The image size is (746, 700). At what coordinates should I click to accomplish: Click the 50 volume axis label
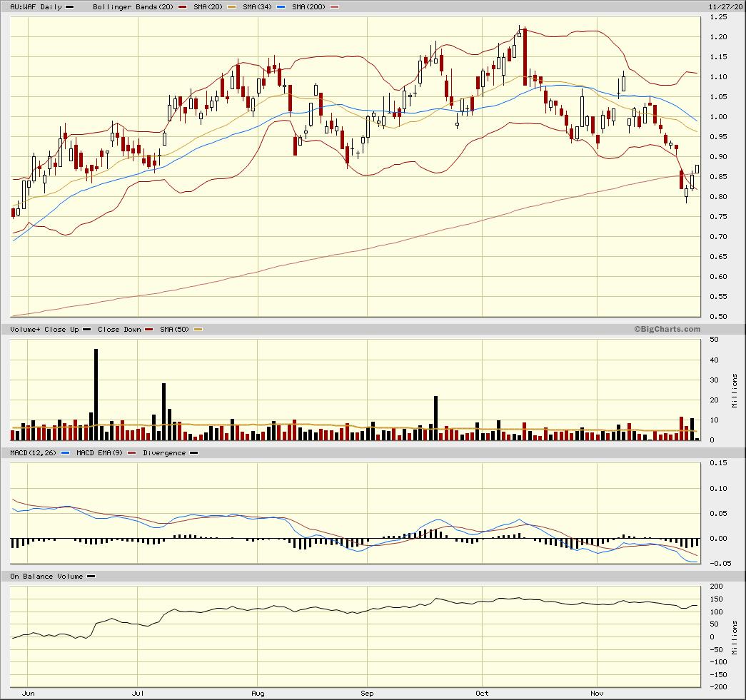[714, 340]
